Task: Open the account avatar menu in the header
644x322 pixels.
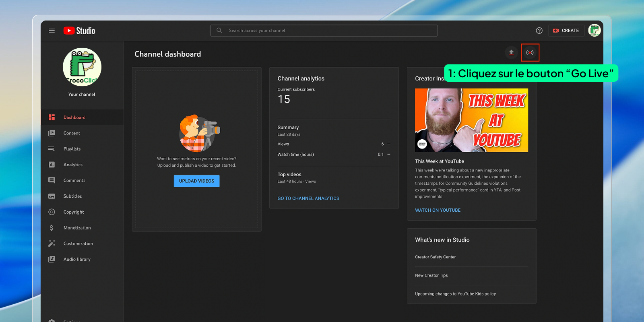Action: (594, 30)
